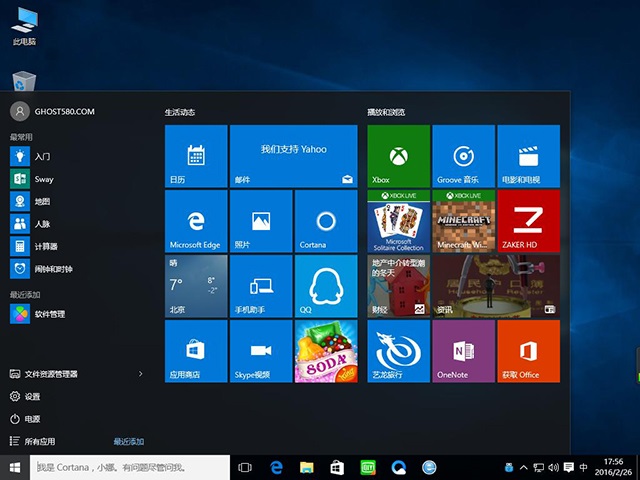640x480 pixels.
Task: Click the Cortana tile
Action: (x=325, y=220)
